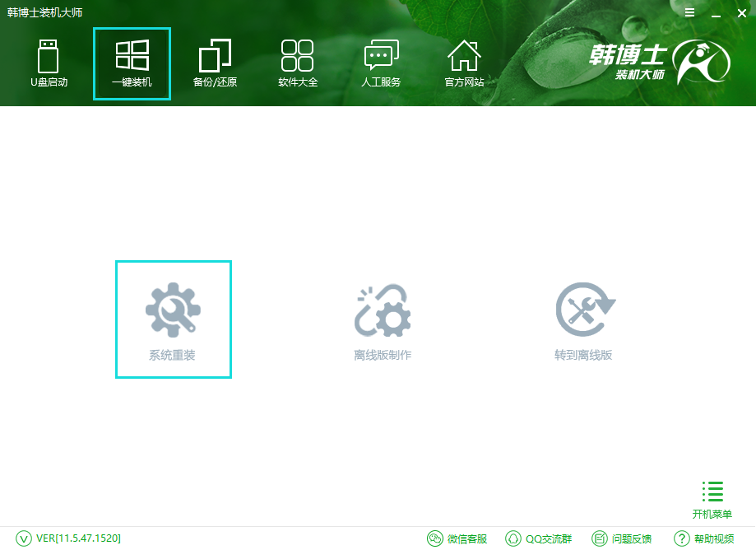The width and height of the screenshot is (756, 550).
Task: Open the 帮助视频 help video link
Action: (704, 538)
